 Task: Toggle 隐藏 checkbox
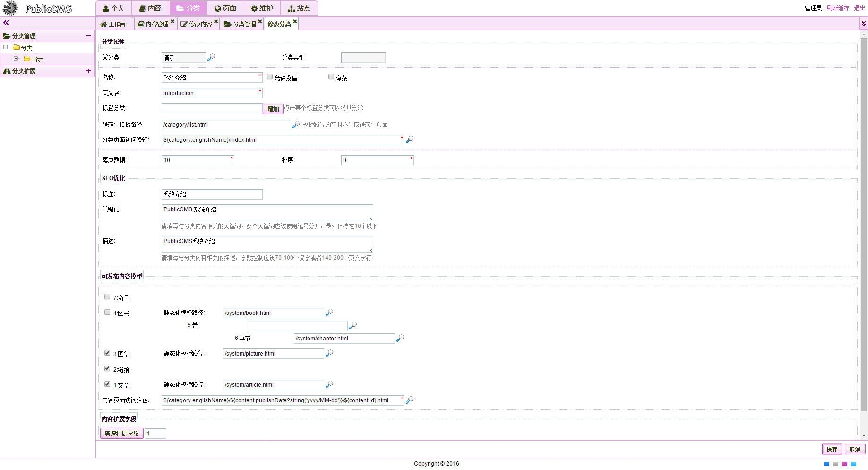pyautogui.click(x=331, y=77)
